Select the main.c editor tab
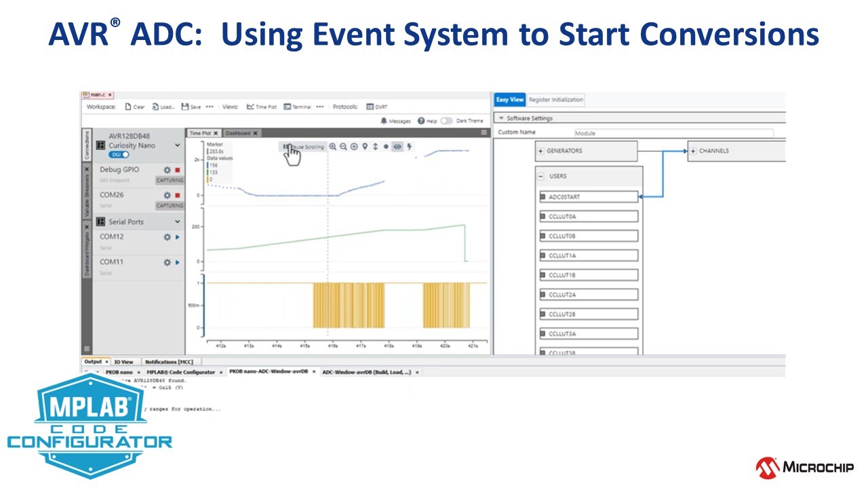This screenshot has width=868, height=488. click(97, 95)
